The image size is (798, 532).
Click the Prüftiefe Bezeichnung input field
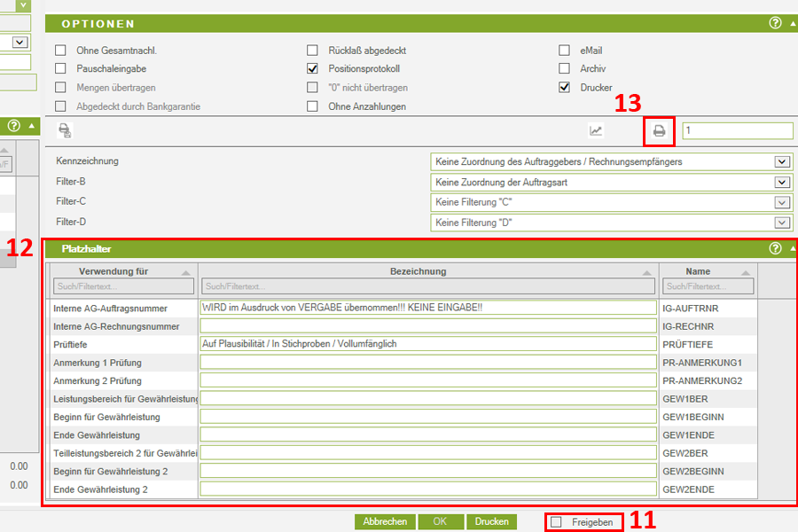(428, 343)
